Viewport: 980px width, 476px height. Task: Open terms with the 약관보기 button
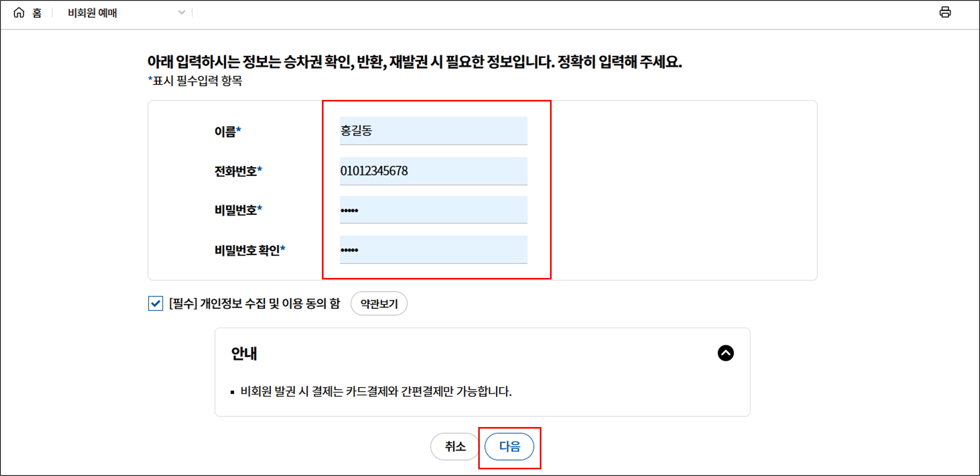[x=379, y=304]
